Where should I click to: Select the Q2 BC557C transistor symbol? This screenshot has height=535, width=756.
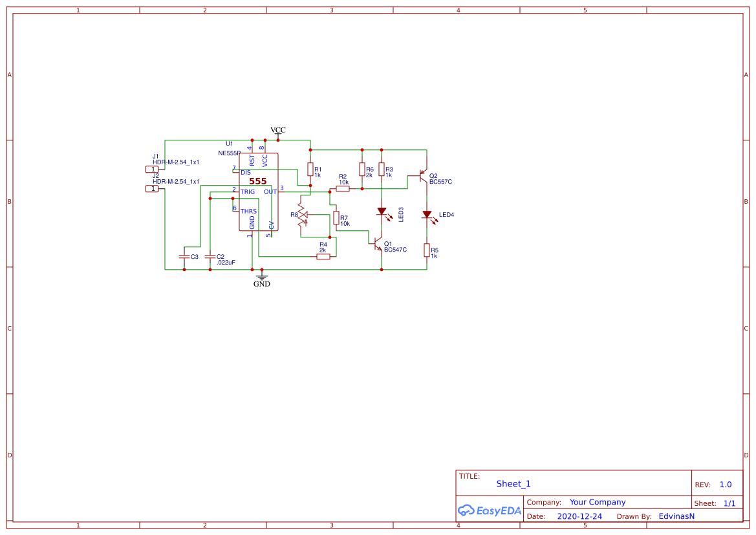pyautogui.click(x=424, y=175)
